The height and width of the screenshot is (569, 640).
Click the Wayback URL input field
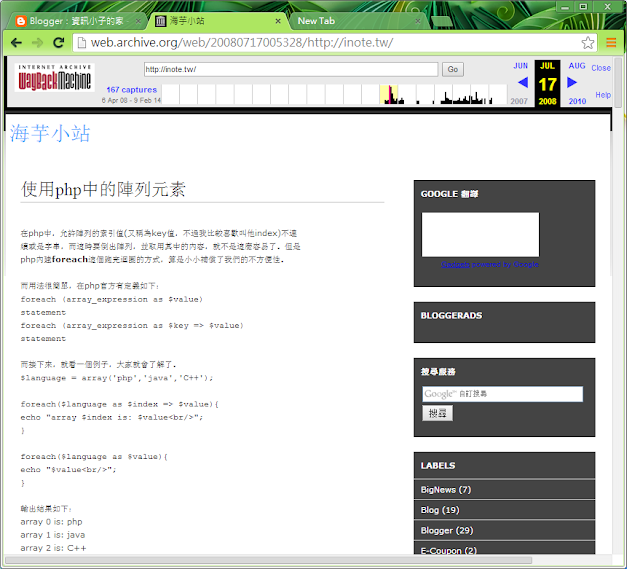290,69
